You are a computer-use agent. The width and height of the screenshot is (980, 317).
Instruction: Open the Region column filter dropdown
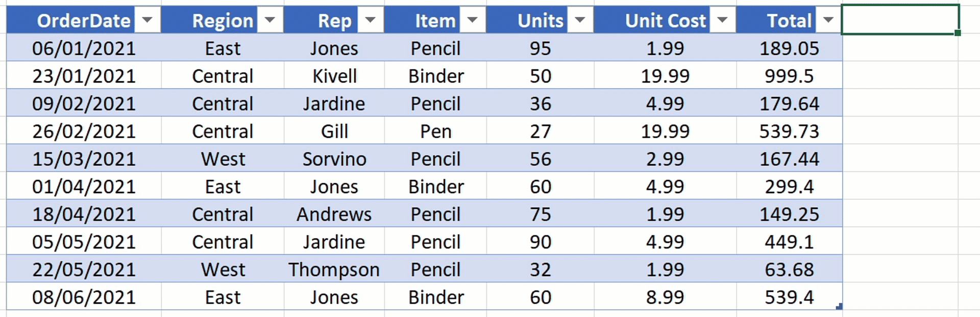tap(270, 20)
